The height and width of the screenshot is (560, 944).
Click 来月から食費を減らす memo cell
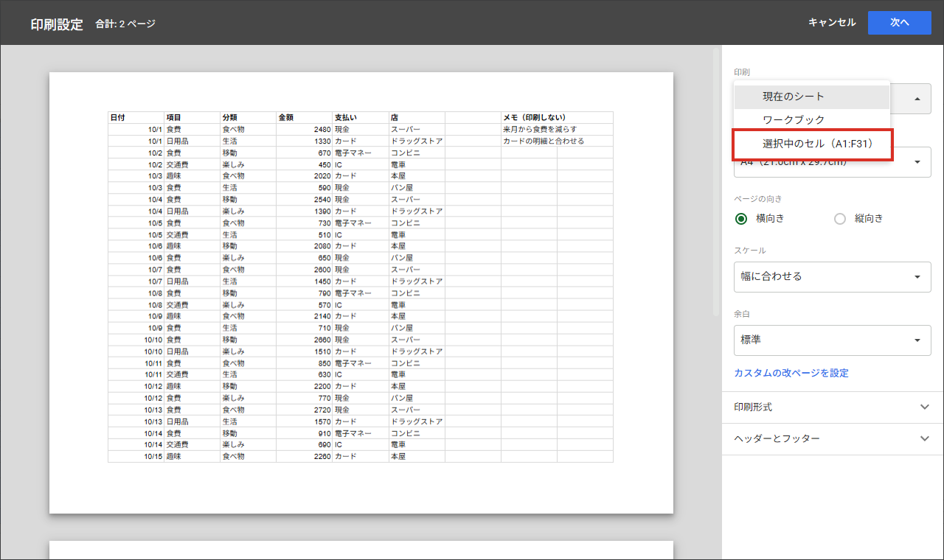(557, 129)
